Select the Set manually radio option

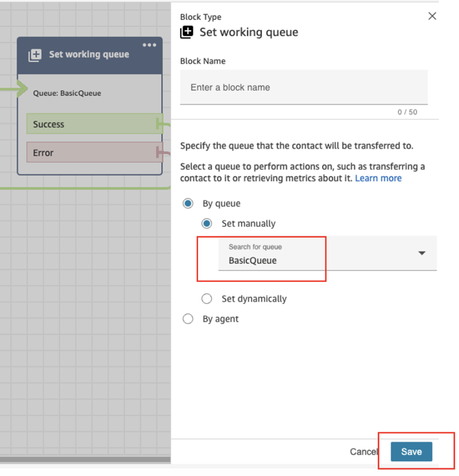(x=207, y=224)
